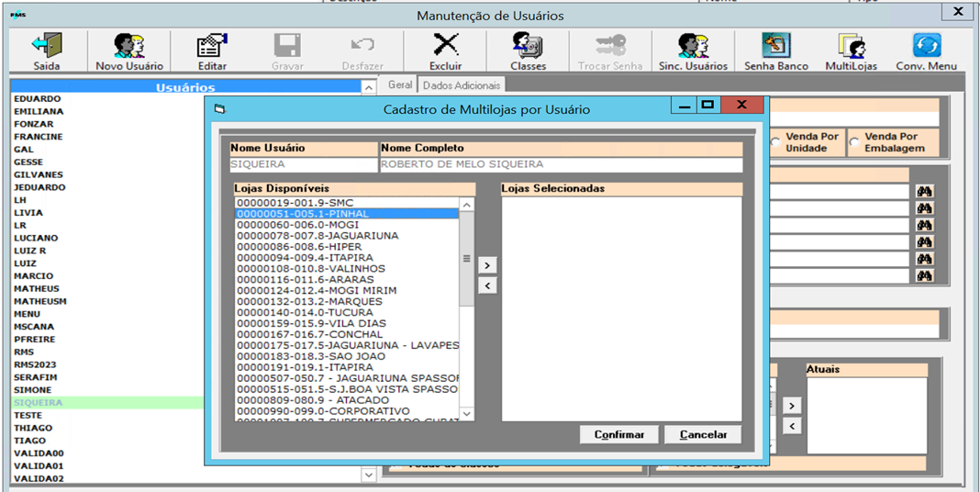Click the Trocar Senha key icon

[610, 46]
